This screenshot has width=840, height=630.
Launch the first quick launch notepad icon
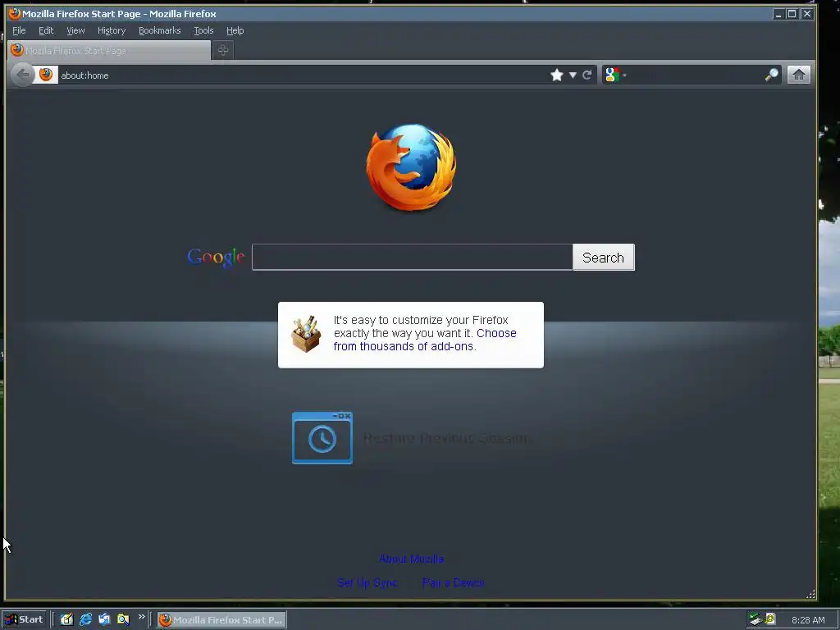[x=66, y=619]
